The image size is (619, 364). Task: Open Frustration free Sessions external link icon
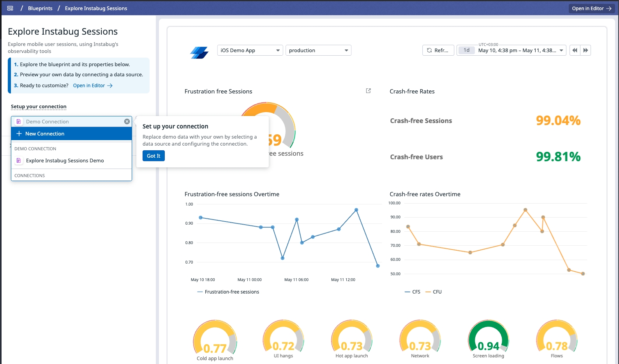point(368,91)
